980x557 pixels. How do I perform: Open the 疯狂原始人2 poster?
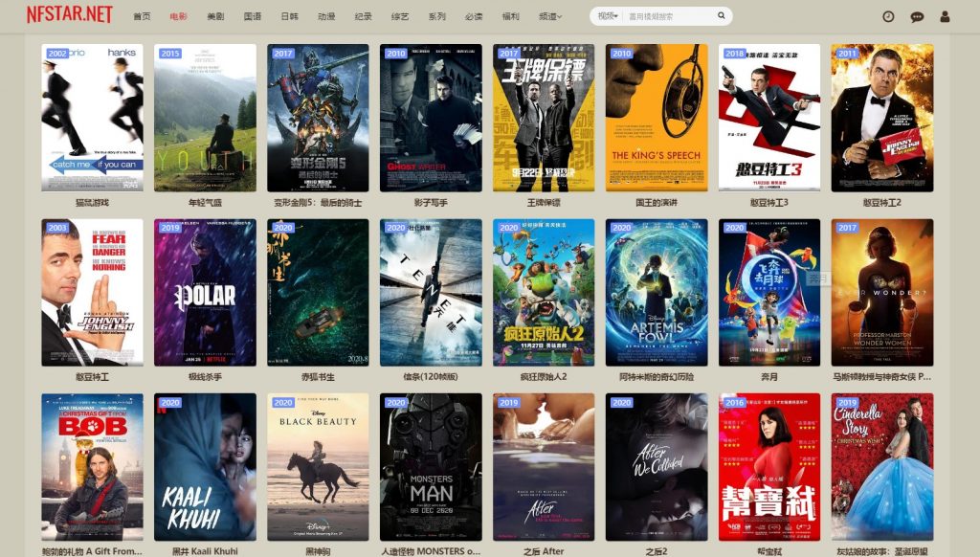[544, 292]
